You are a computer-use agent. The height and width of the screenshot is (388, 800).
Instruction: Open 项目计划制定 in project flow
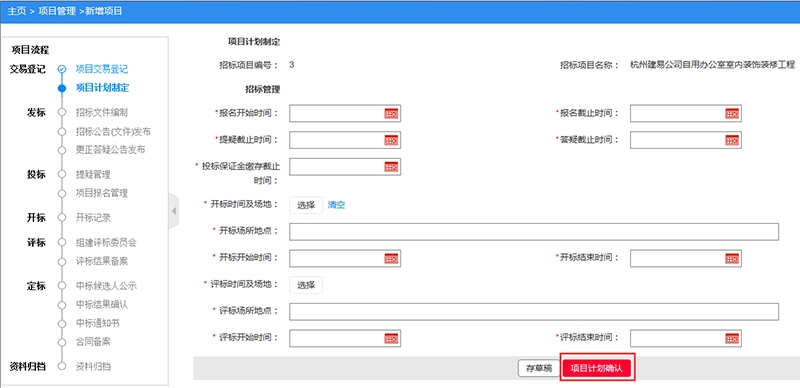tap(102, 88)
